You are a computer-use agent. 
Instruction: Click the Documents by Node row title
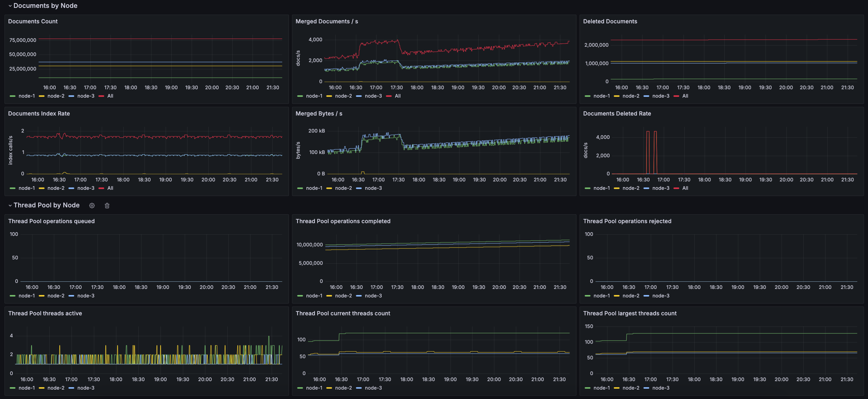[x=45, y=6]
